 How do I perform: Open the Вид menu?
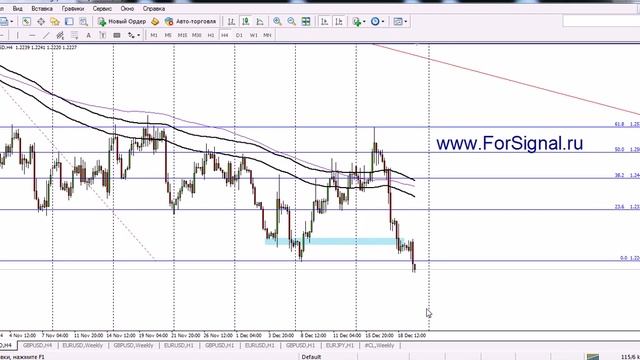pyautogui.click(x=18, y=9)
